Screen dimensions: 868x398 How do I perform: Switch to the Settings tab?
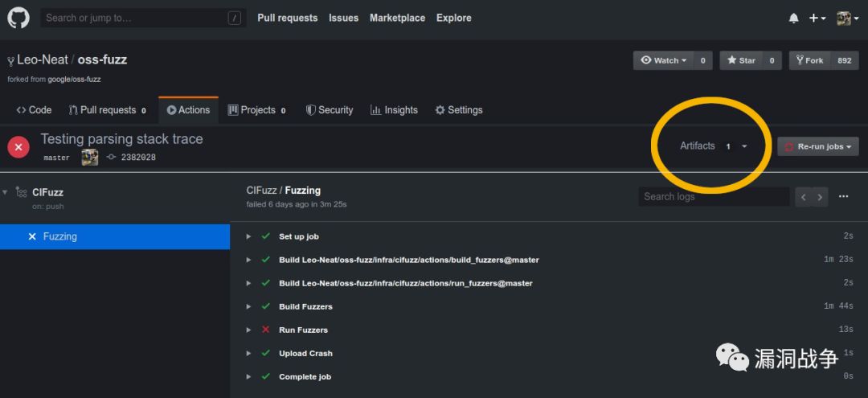(458, 110)
